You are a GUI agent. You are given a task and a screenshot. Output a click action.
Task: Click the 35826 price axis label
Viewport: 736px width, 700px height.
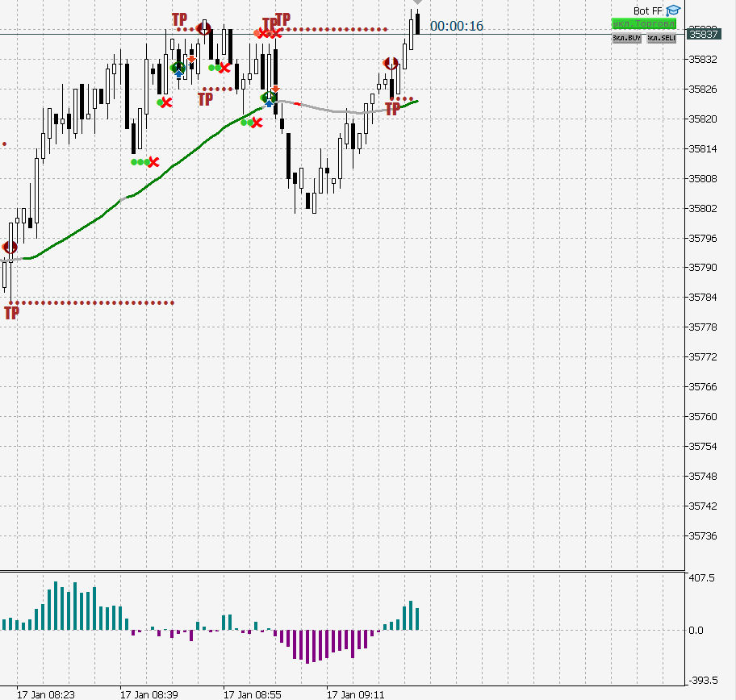pos(703,90)
